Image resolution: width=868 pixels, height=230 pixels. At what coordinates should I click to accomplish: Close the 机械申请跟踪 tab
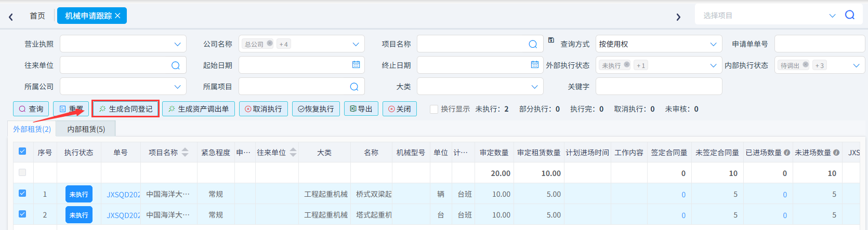click(118, 16)
